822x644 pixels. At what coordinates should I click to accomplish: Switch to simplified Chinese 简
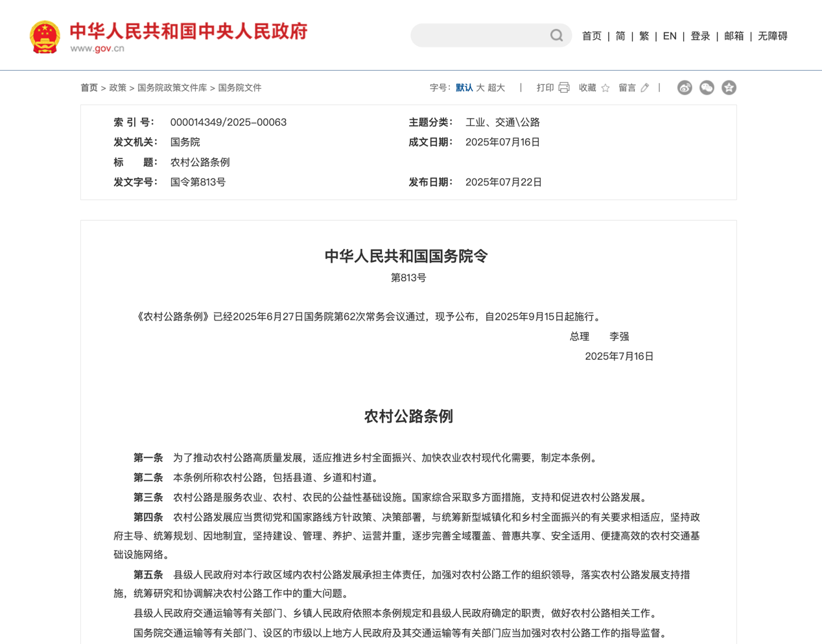620,36
